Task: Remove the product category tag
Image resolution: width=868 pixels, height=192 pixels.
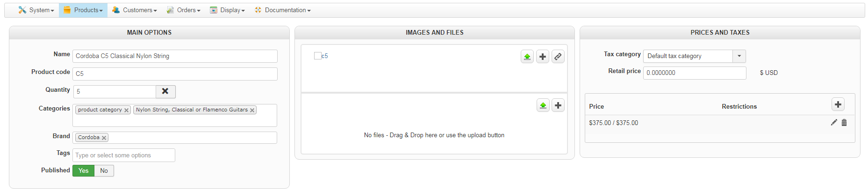Action: pyautogui.click(x=126, y=110)
